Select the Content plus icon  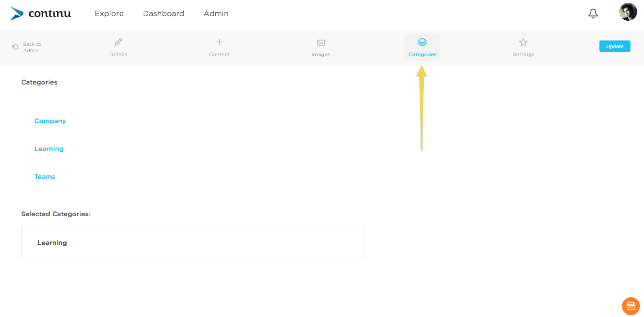point(219,42)
